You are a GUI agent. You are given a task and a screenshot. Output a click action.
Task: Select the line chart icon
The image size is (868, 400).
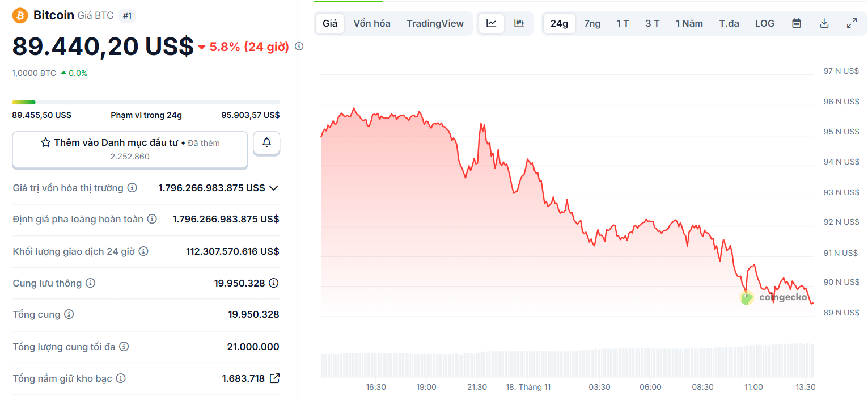[x=491, y=23]
